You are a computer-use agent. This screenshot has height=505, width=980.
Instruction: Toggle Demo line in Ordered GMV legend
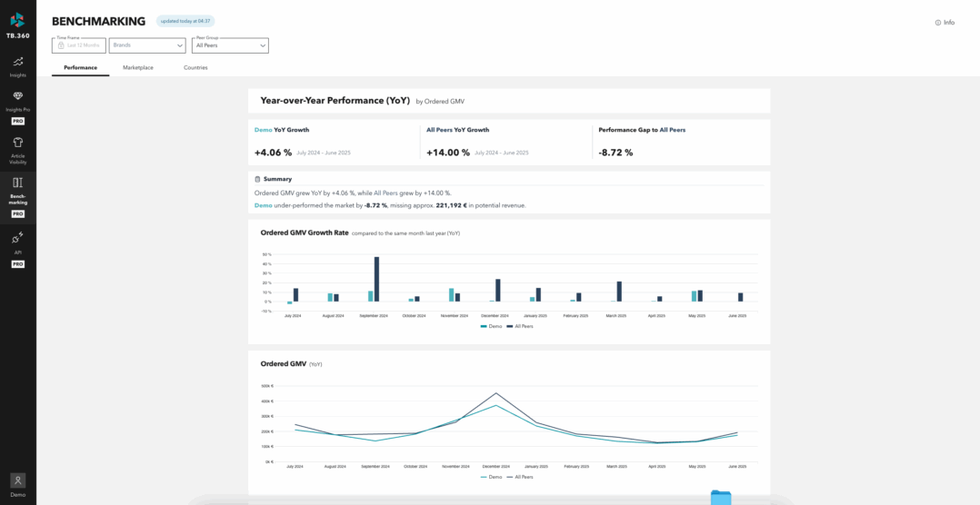(491, 477)
